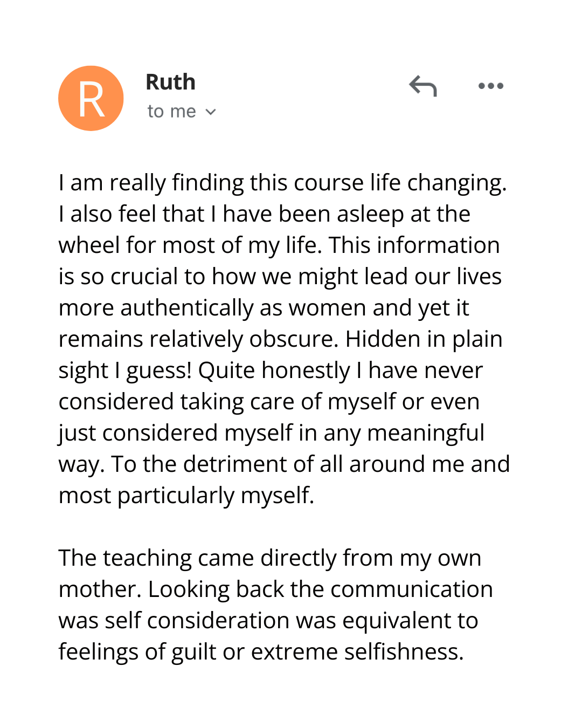Click the word 'authentically' in the email

[186, 308]
